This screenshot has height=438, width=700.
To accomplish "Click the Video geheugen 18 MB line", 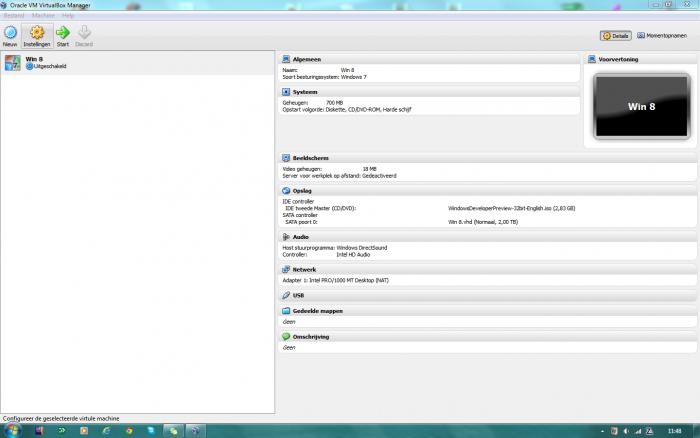I will (x=329, y=169).
